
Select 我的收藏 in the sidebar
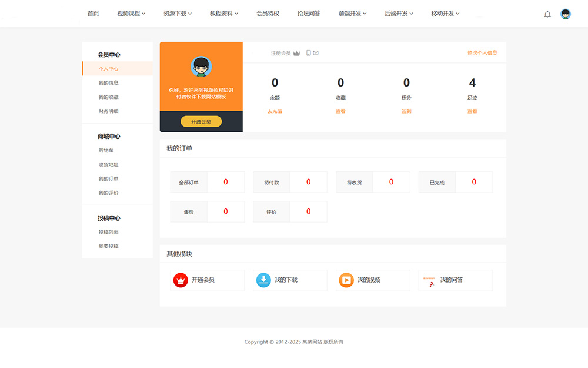pyautogui.click(x=109, y=97)
